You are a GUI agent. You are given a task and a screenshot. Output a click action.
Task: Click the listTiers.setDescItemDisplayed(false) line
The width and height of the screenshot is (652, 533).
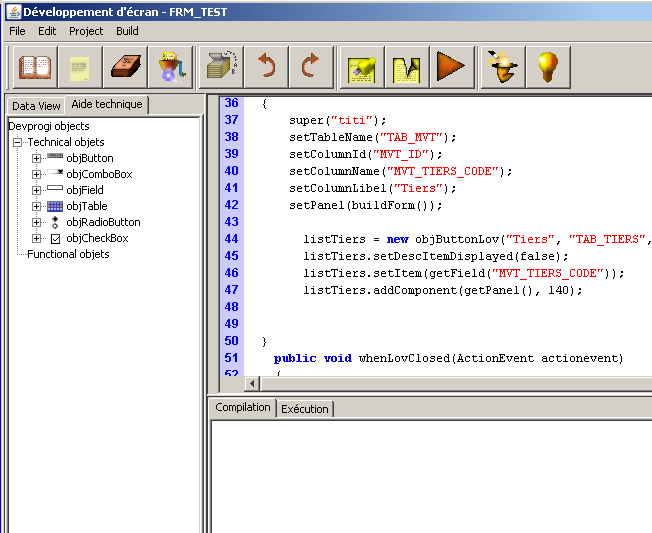tap(435, 256)
